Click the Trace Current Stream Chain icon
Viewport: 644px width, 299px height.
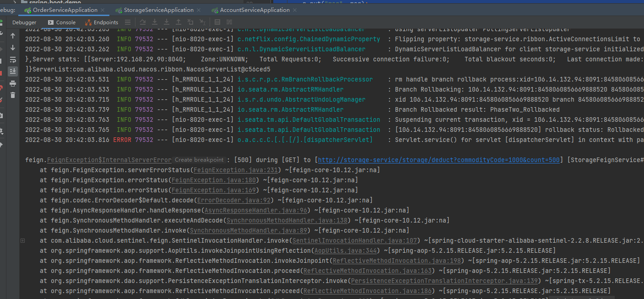229,22
